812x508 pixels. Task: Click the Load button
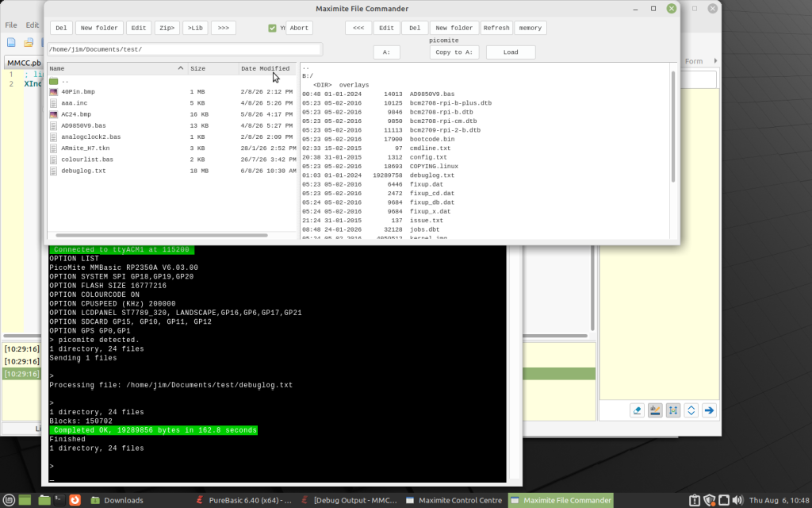click(511, 52)
